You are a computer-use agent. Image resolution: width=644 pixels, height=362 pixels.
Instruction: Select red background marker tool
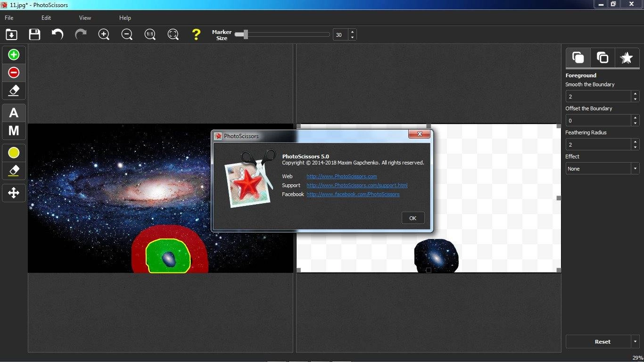pos(14,73)
